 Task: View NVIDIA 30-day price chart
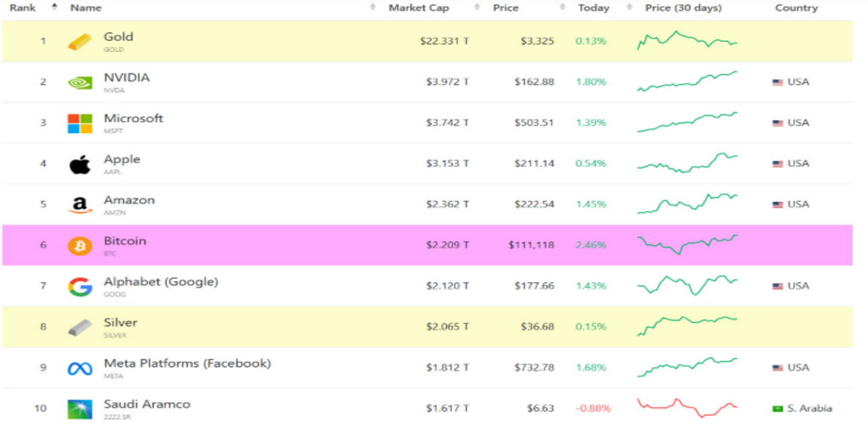(687, 81)
